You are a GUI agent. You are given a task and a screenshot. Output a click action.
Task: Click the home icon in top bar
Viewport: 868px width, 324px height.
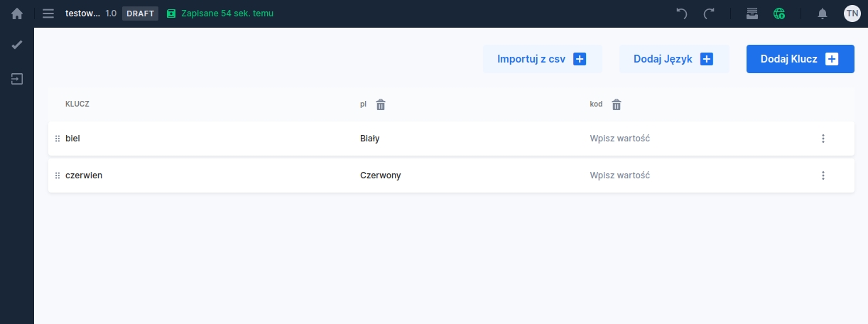point(17,13)
